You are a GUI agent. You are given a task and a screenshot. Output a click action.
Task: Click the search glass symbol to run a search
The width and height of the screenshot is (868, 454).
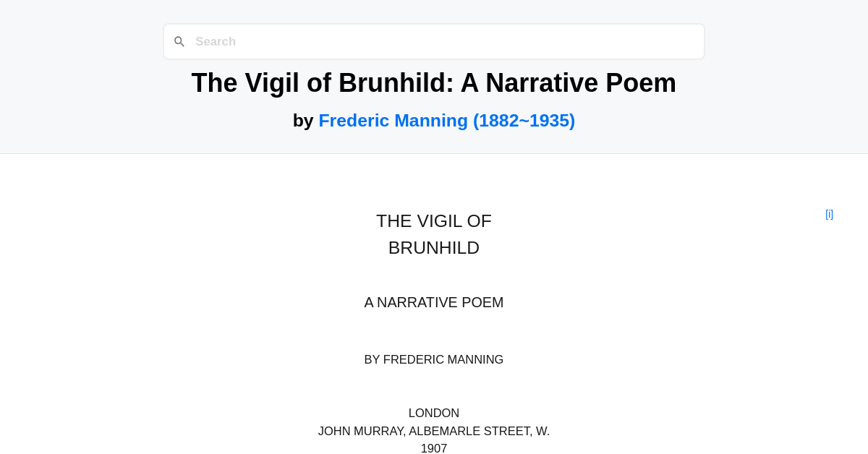coord(179,41)
